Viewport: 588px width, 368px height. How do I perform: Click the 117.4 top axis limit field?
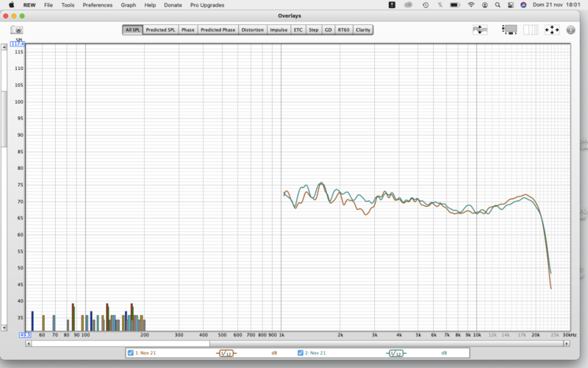coord(17,44)
